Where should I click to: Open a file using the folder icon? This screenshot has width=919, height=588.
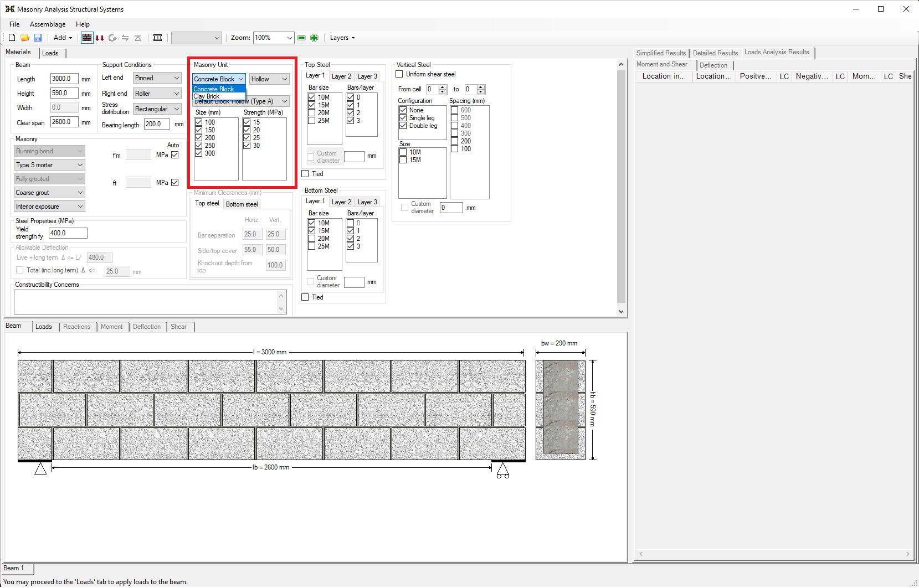pos(25,38)
